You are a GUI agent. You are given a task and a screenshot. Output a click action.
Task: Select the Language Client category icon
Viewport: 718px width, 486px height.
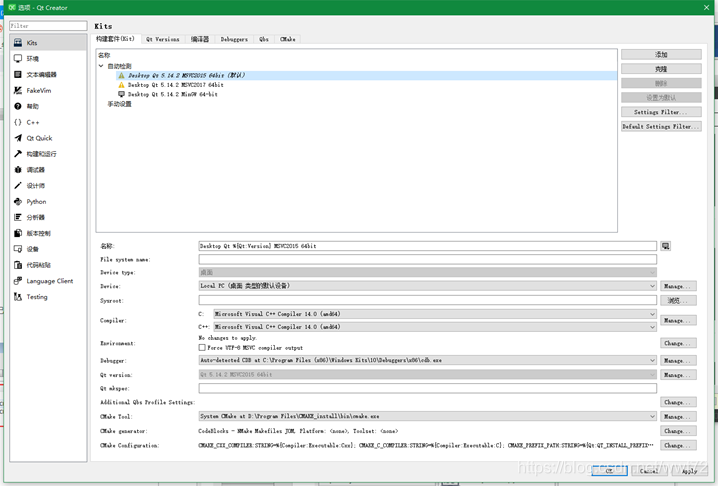pos(18,281)
